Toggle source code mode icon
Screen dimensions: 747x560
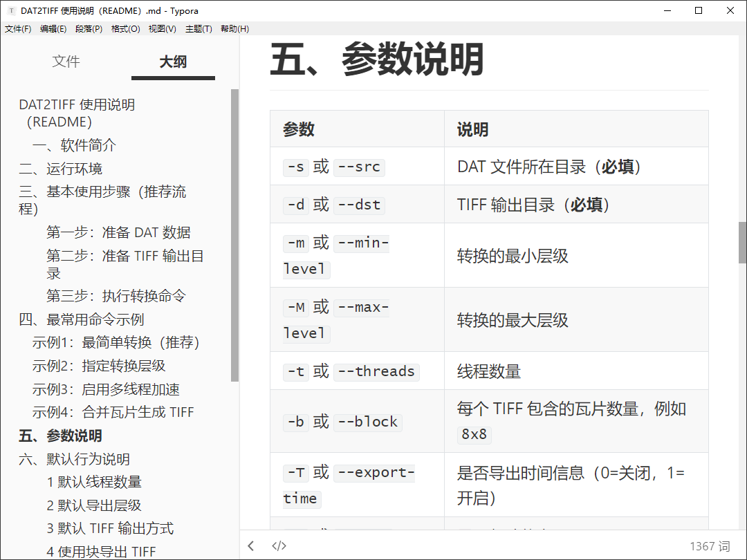pos(279,545)
